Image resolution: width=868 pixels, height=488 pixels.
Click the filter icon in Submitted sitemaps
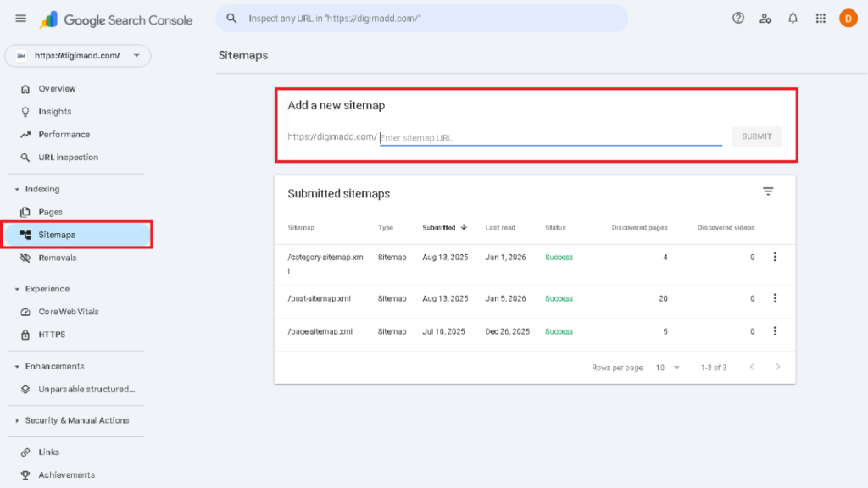[768, 192]
